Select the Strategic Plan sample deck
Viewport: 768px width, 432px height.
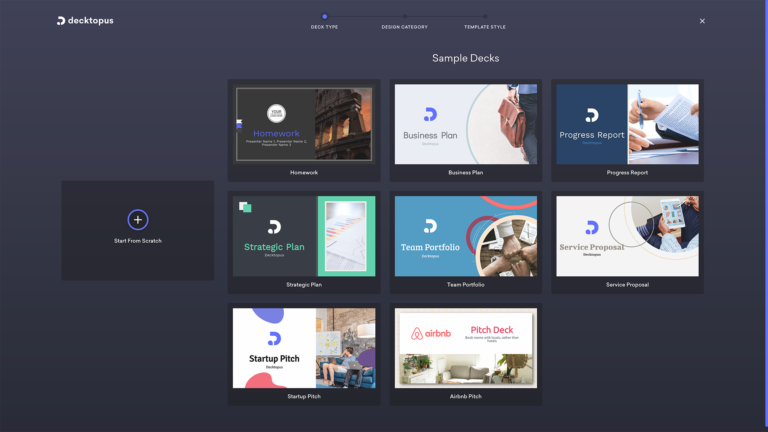click(x=304, y=236)
